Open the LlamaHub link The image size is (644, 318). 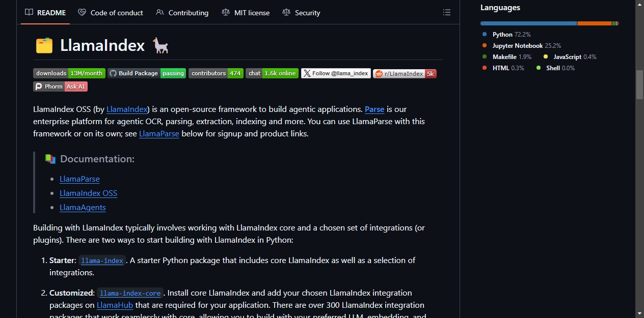click(x=115, y=305)
